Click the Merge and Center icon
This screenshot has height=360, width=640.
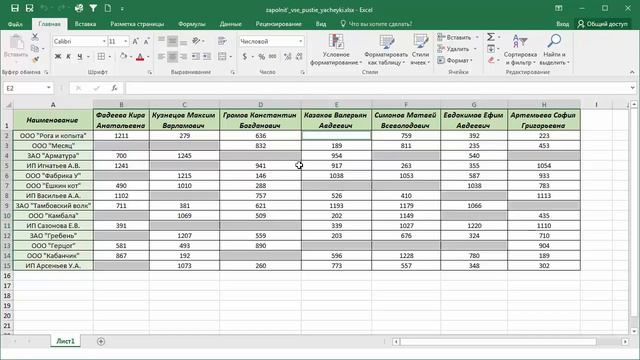[222, 56]
